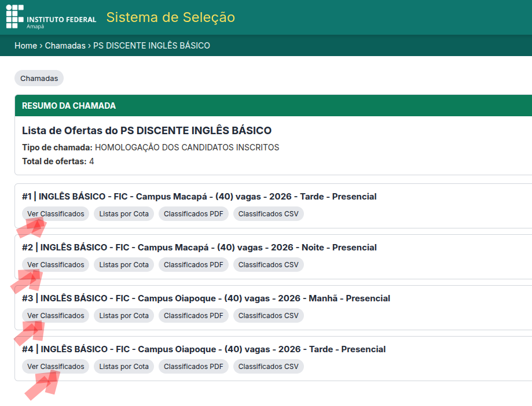This screenshot has height=406, width=532.
Task: Download Classificados PDF for offer #2
Action: [x=193, y=265]
